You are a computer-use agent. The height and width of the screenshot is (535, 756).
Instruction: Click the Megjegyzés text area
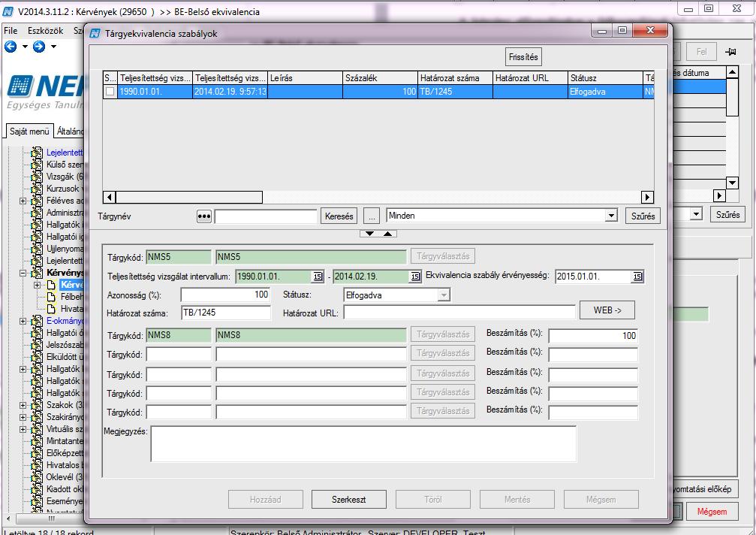(x=363, y=444)
